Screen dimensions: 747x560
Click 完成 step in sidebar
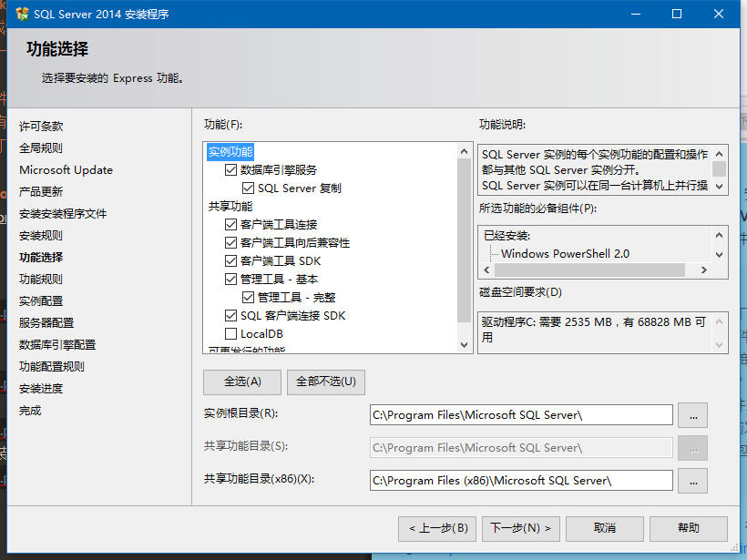pyautogui.click(x=30, y=411)
